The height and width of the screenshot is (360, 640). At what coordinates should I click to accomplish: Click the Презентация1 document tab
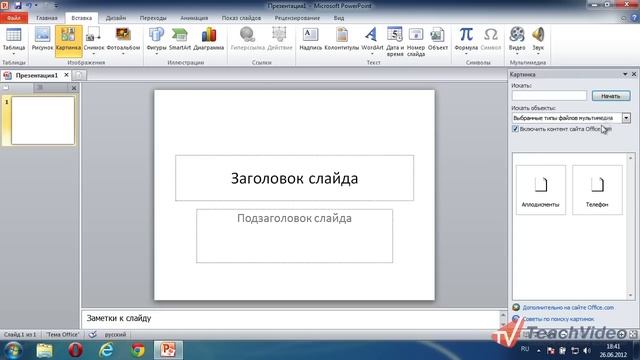click(x=37, y=76)
